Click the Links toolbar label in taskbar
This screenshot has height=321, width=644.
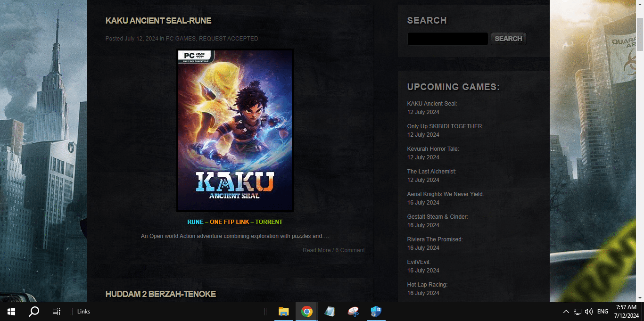83,312
